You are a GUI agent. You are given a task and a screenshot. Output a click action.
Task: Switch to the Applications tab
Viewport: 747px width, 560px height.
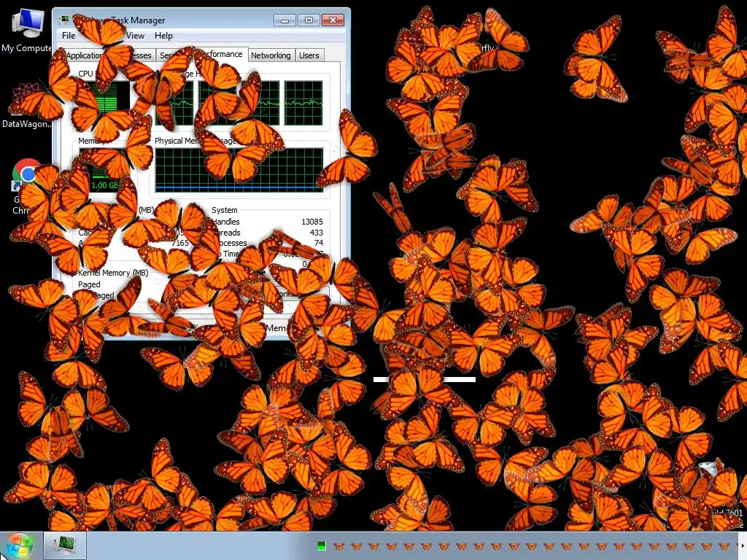pyautogui.click(x=84, y=55)
